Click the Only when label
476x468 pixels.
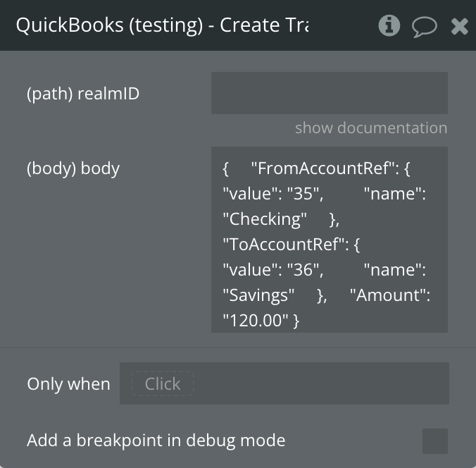(x=68, y=384)
